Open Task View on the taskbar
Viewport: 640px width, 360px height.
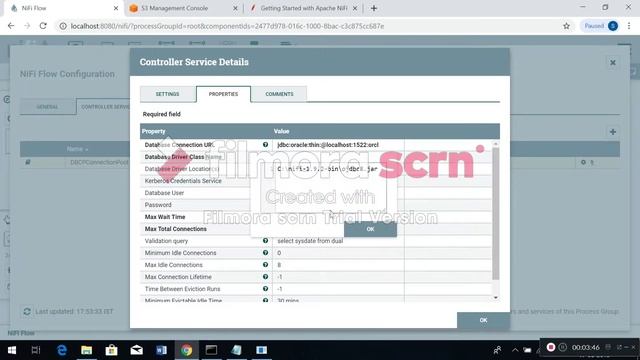[36, 350]
